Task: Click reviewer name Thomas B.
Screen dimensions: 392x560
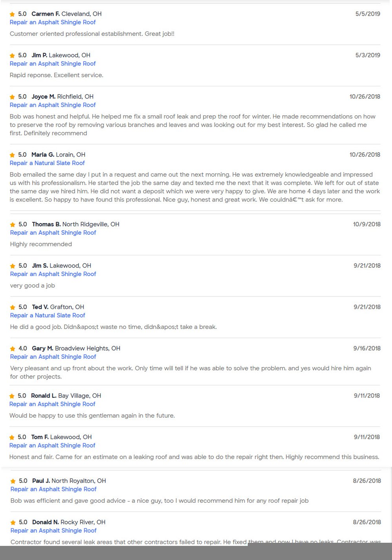Action: pyautogui.click(x=46, y=224)
